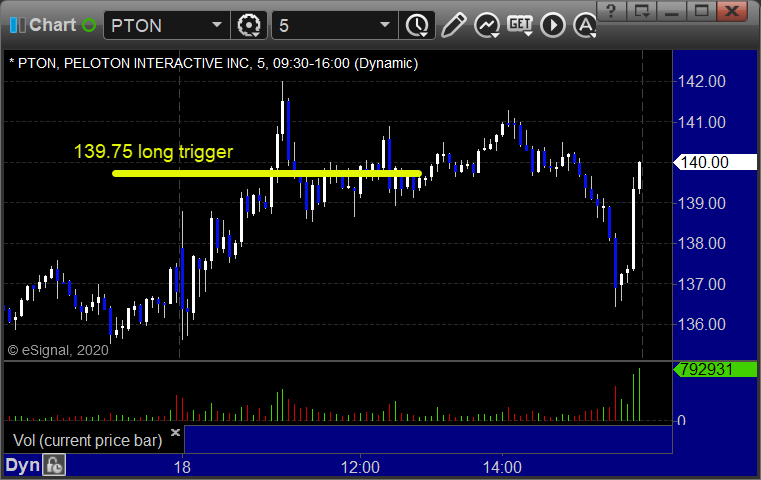
Task: Click the 12:00 time axis label
Action: pos(360,467)
